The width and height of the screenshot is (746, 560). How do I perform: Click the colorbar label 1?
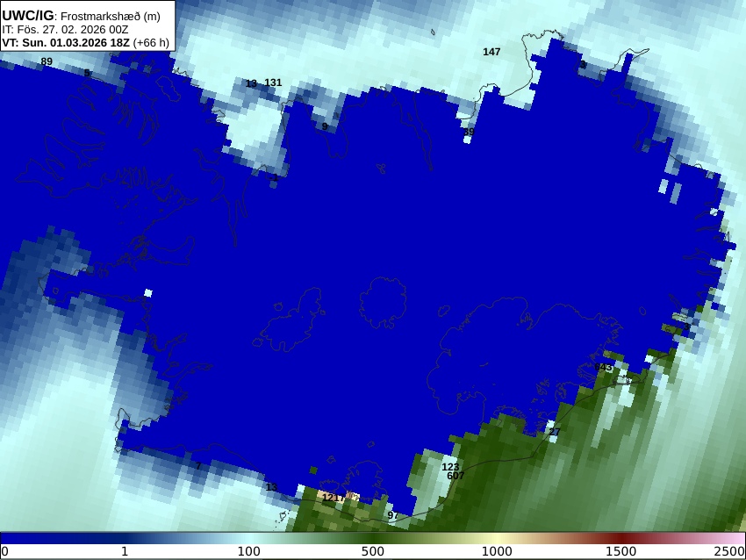click(x=125, y=551)
